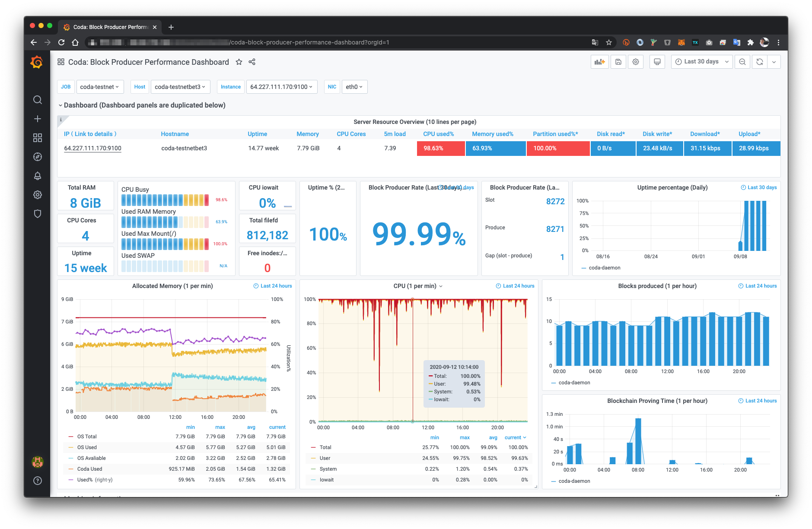Follow the 64.227.111.170:9100 IP link
Screen dimensions: 812x529
coord(92,148)
